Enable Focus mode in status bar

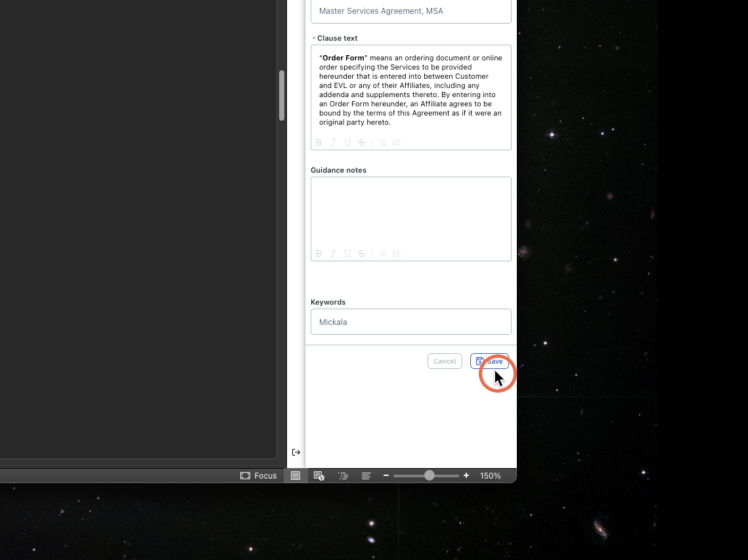(x=258, y=475)
